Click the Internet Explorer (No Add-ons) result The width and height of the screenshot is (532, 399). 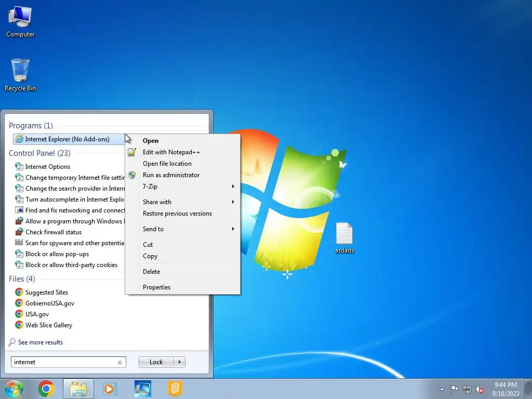pos(69,139)
